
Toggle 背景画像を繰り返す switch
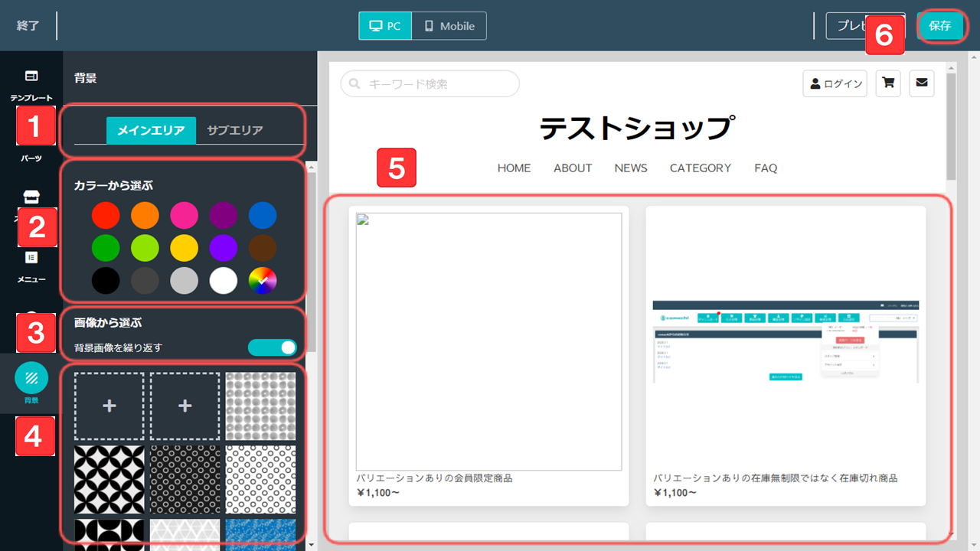[272, 347]
